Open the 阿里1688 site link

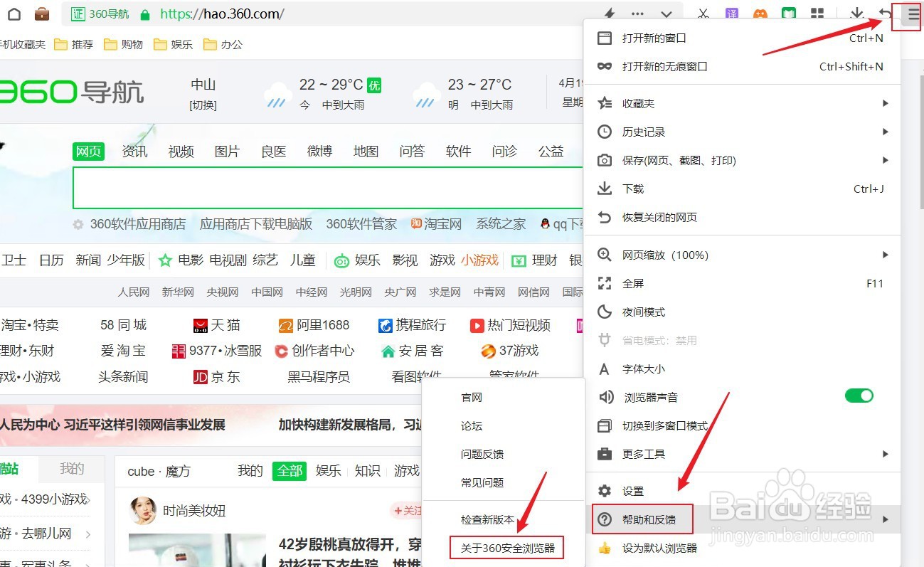[x=314, y=325]
